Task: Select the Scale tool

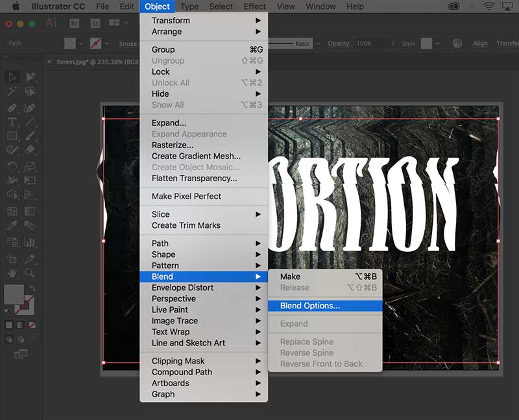Action: [x=29, y=166]
